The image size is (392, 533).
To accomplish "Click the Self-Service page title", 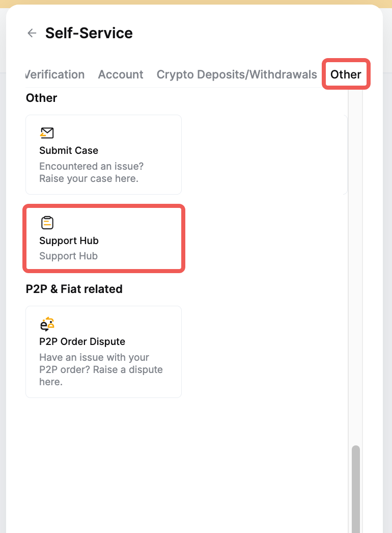I will pos(89,33).
